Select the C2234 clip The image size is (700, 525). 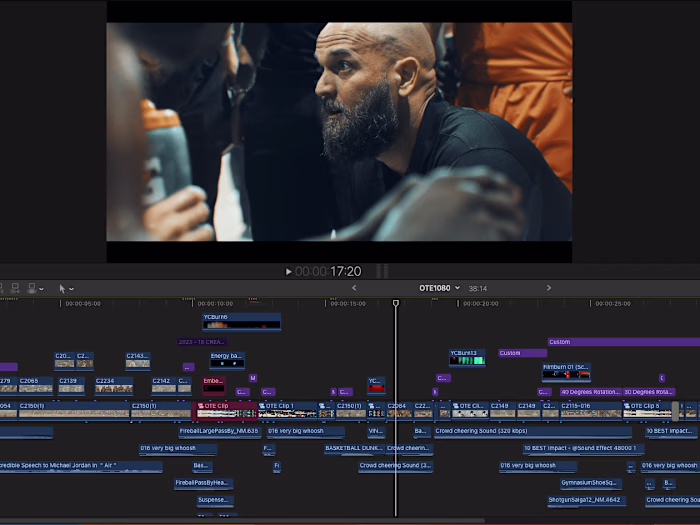pos(114,385)
